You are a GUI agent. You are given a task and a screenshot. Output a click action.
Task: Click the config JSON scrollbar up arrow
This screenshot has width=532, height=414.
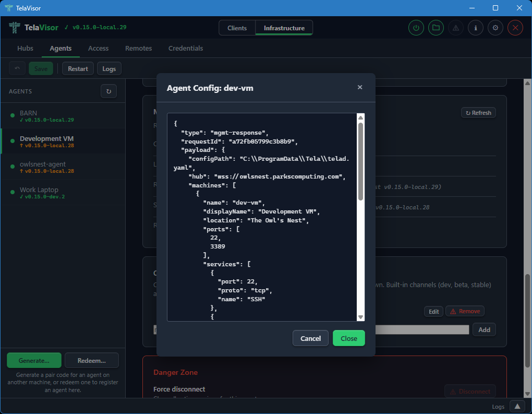(x=360, y=117)
